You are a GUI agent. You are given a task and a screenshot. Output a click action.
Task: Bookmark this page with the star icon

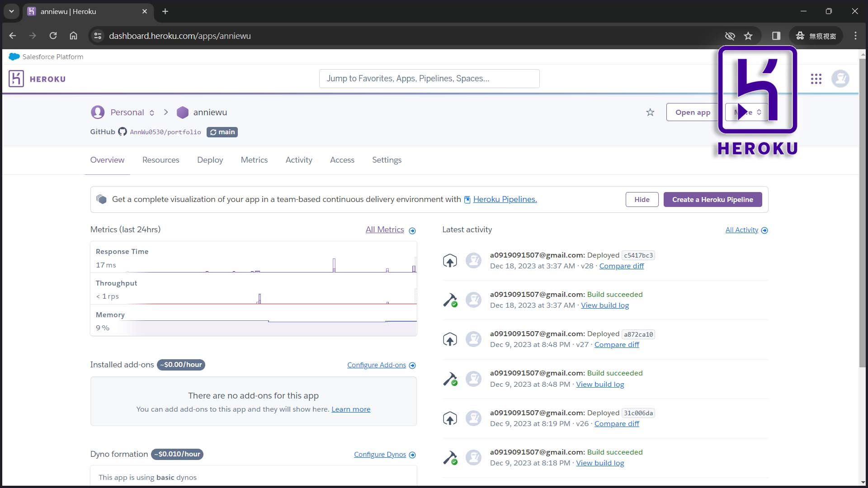(748, 36)
